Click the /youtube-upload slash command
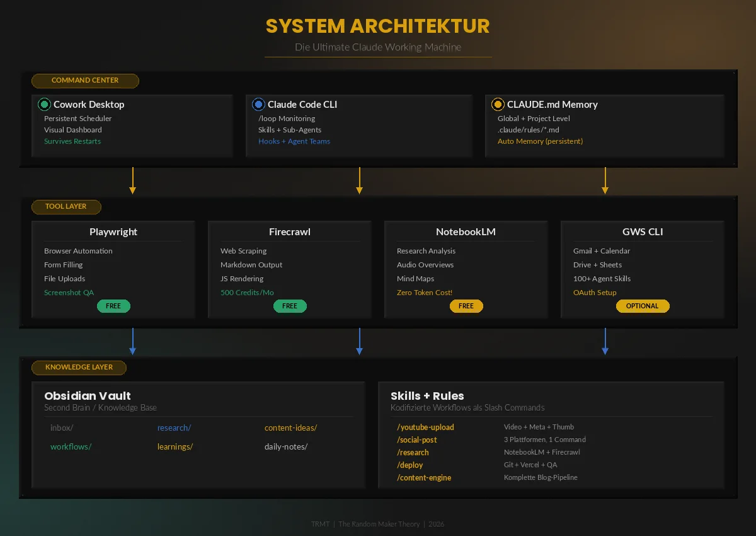The height and width of the screenshot is (536, 756). (x=425, y=428)
